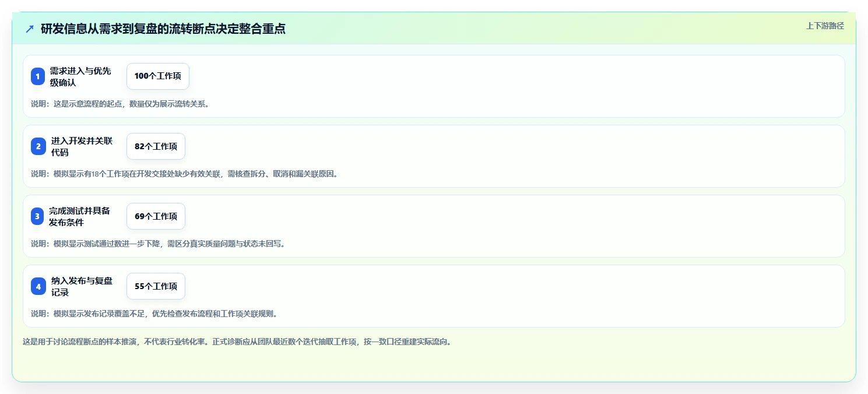Click the note 模拟显示发布记录覆盖不足
The width and height of the screenshot is (868, 394).
(x=154, y=314)
